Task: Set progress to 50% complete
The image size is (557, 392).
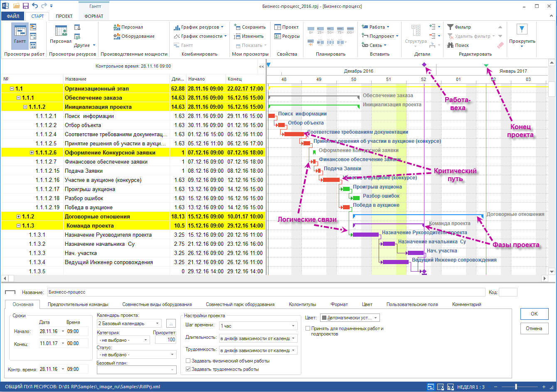Action: tap(330, 30)
